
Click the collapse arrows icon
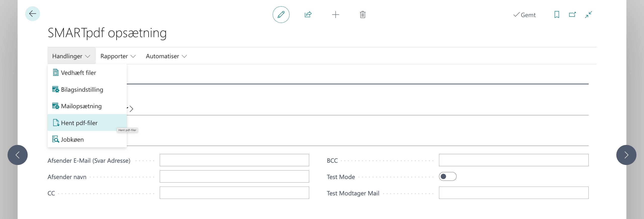(x=588, y=15)
